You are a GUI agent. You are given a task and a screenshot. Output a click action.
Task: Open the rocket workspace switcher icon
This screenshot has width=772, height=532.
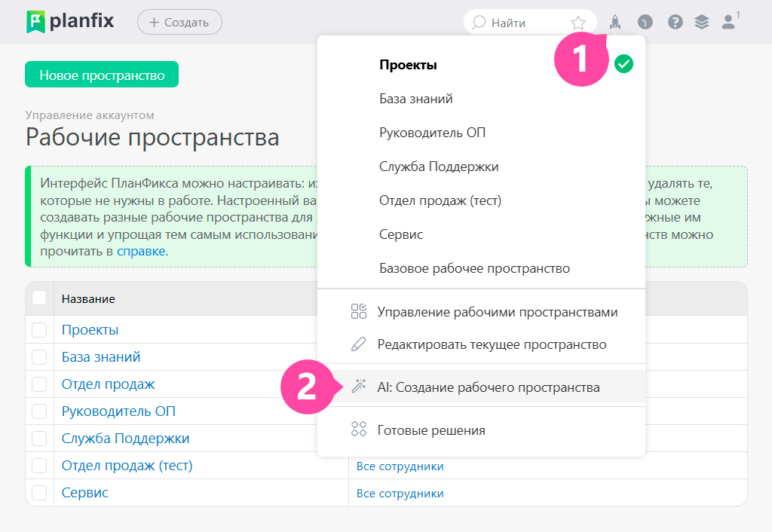click(615, 22)
